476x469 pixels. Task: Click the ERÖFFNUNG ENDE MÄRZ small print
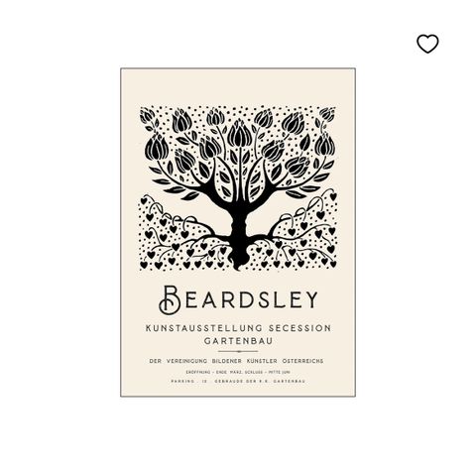click(238, 372)
